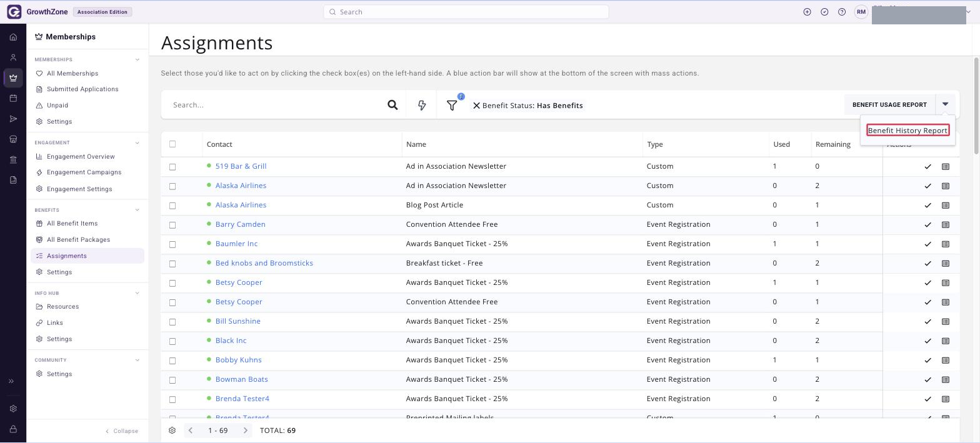Sort by the Remaining column header

coord(832,144)
